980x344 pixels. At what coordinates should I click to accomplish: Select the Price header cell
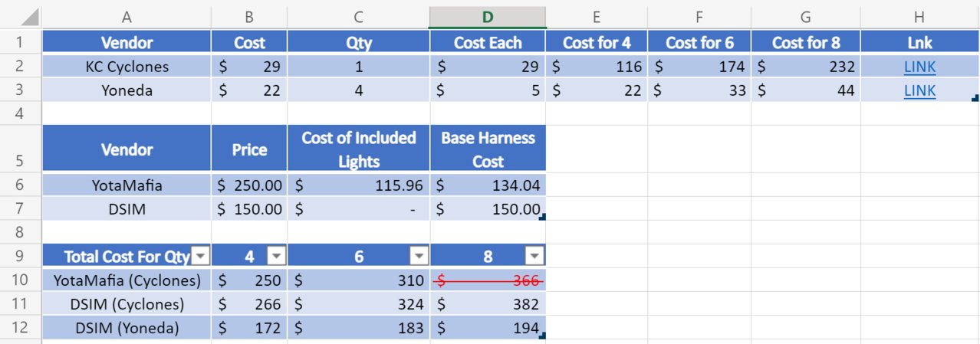tap(249, 149)
